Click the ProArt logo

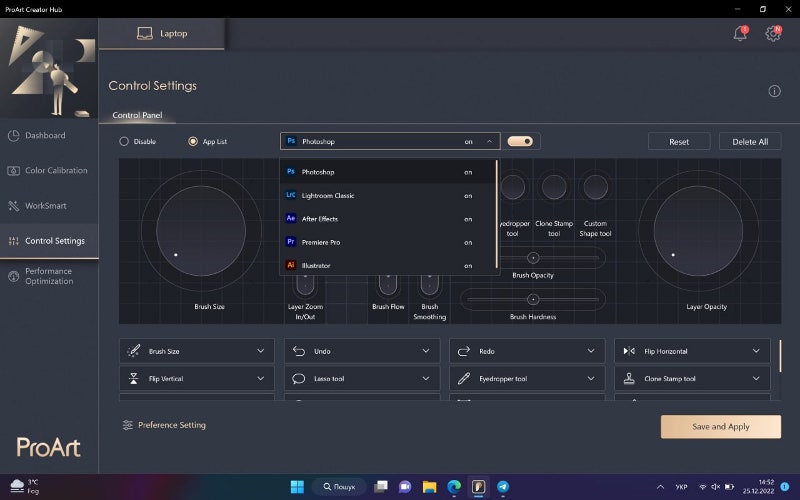[48, 447]
